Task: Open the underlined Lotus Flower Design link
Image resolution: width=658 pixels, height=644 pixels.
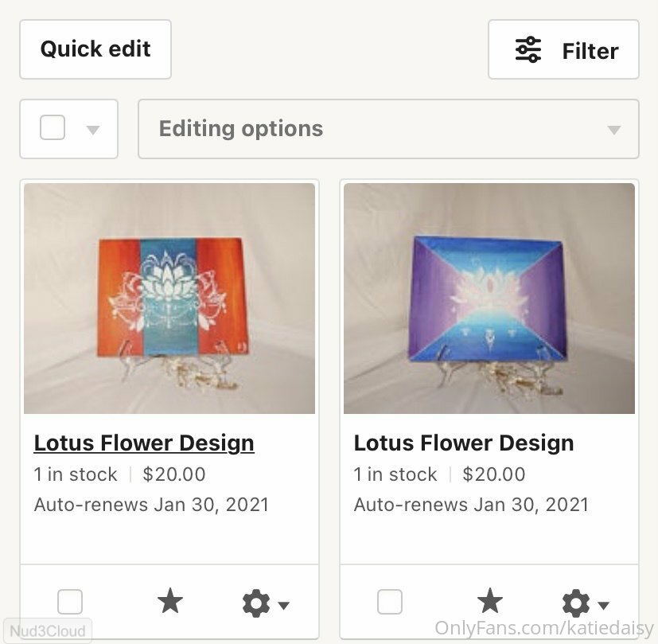Action: 144,443
